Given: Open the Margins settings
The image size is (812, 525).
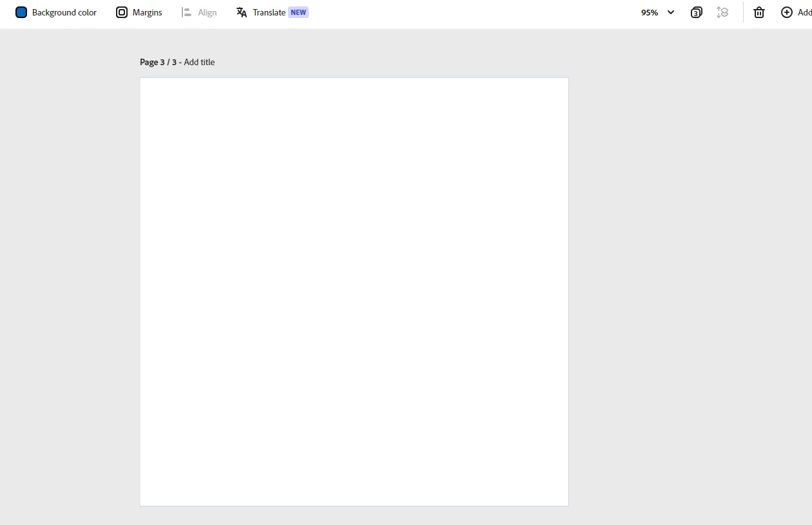Looking at the screenshot, I should 139,12.
